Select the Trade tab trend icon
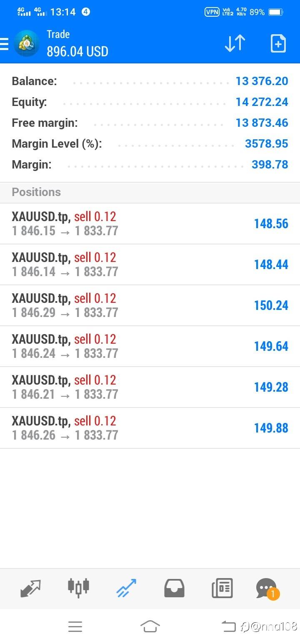This screenshot has width=300, height=644. 126,588
